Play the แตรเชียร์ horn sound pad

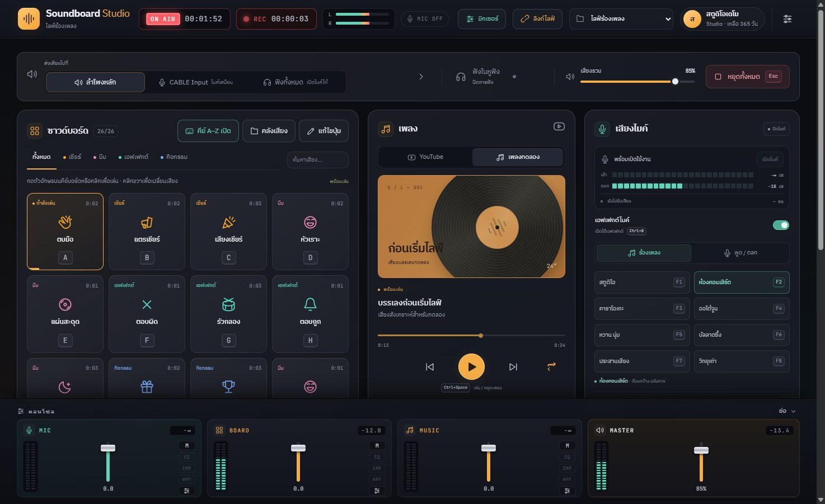coord(147,232)
